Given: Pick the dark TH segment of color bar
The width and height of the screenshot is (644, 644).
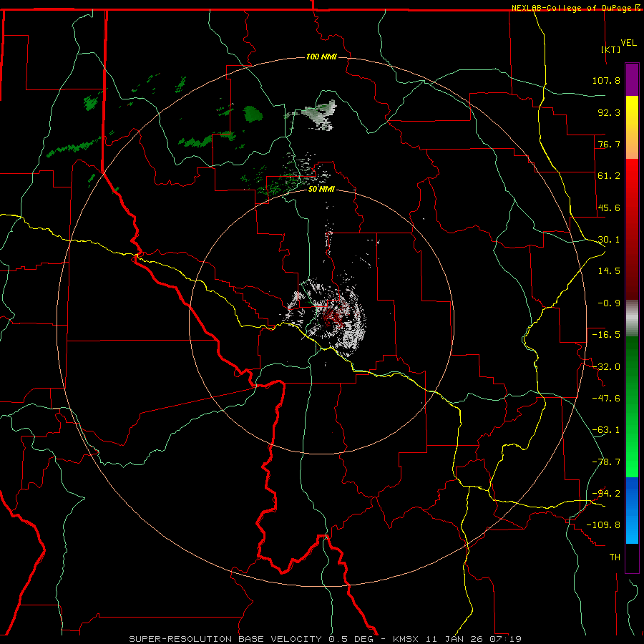Looking at the screenshot, I should click(x=632, y=557).
